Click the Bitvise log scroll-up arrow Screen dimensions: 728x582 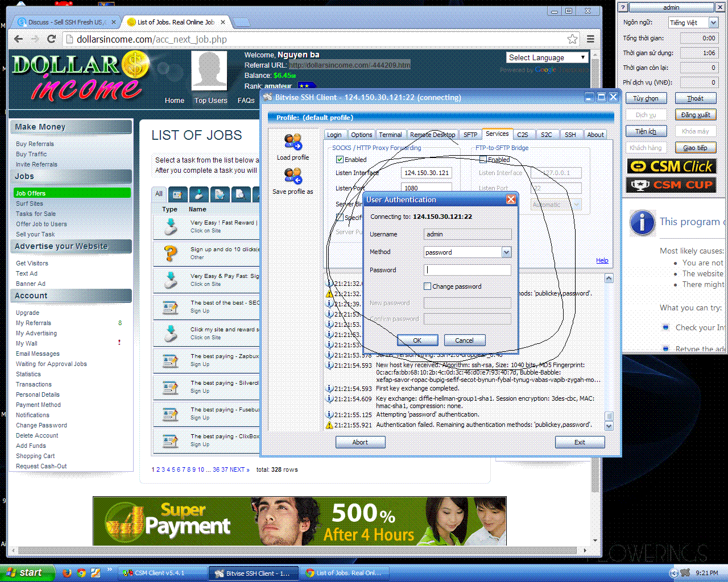(609, 278)
